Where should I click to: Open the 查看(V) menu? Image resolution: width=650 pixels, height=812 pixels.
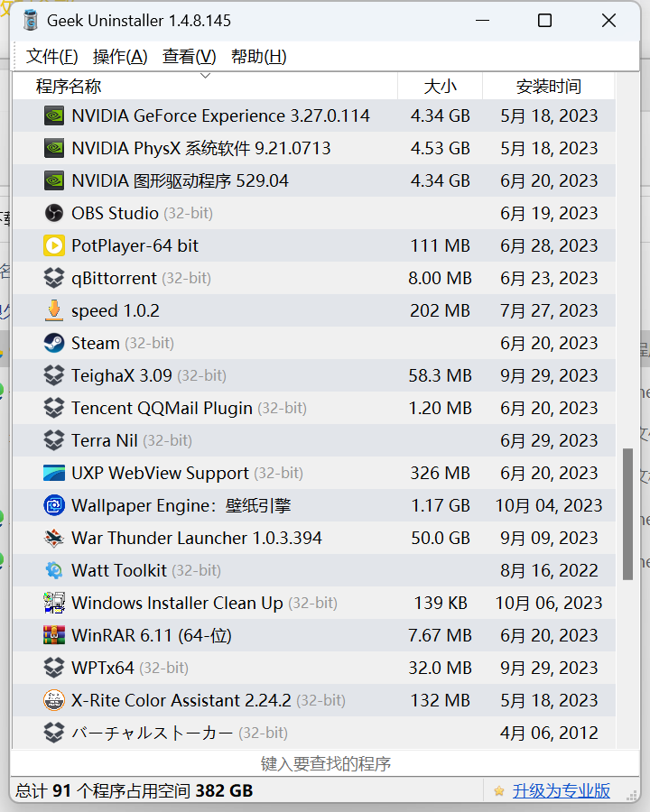tap(190, 57)
